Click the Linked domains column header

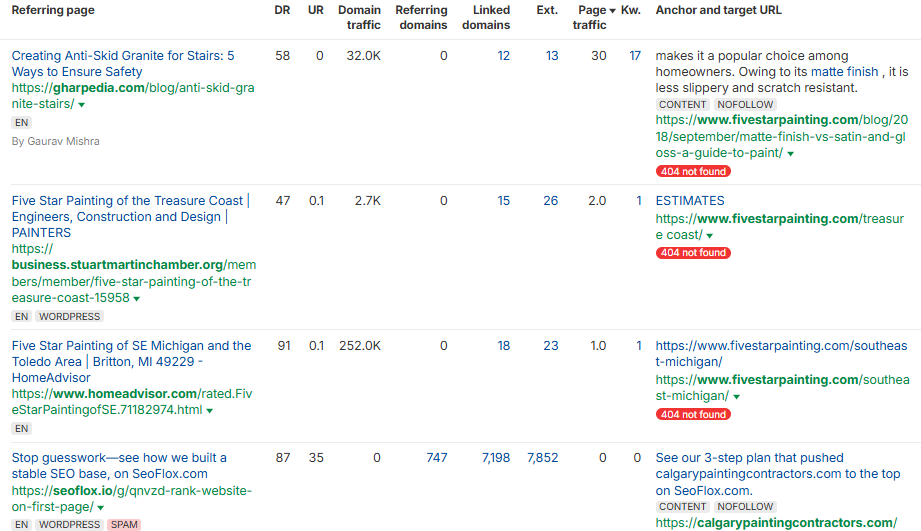click(486, 18)
